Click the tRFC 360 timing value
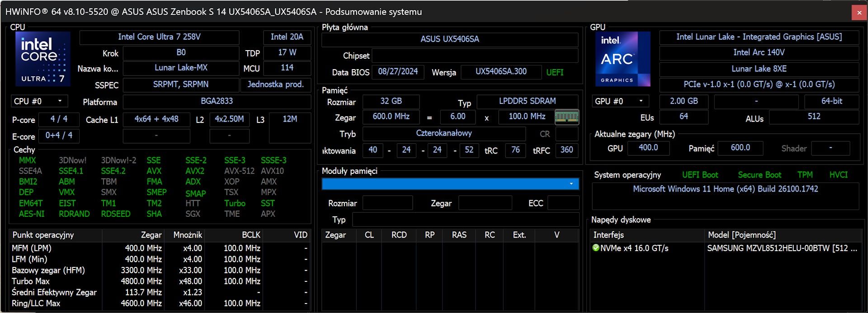 (566, 150)
